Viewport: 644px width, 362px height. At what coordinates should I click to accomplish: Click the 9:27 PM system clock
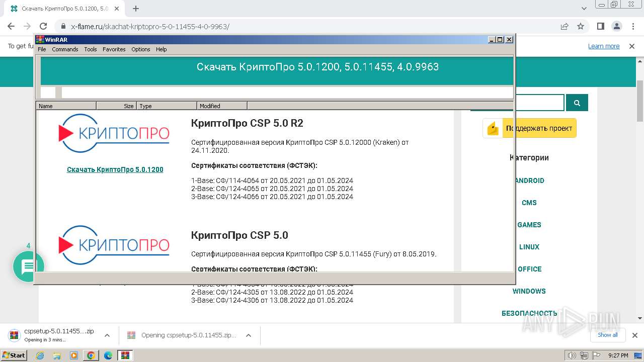coord(618,355)
